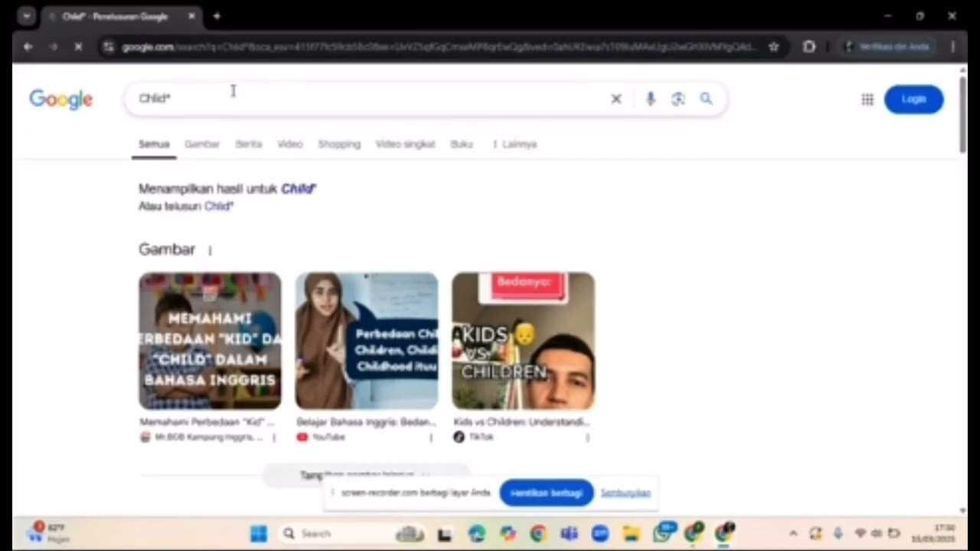Image resolution: width=980 pixels, height=551 pixels.
Task: Click the browser forward arrow
Action: coord(53,47)
